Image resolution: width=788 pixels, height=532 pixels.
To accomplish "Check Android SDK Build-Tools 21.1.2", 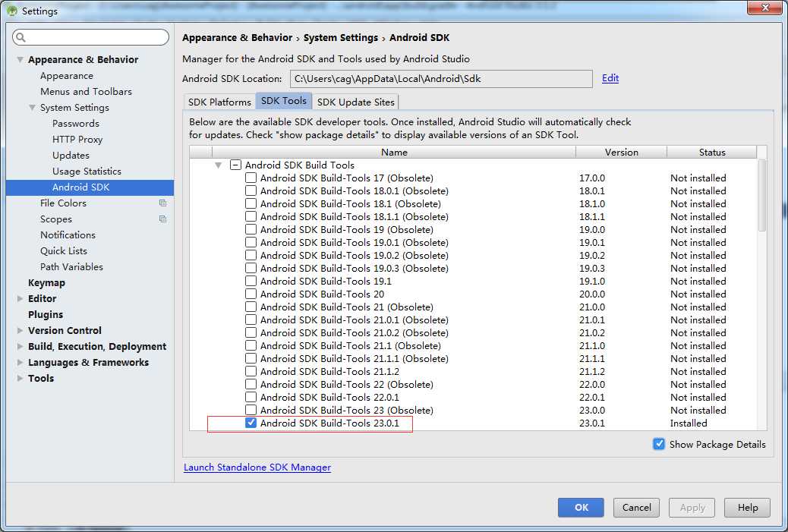I will click(x=251, y=371).
